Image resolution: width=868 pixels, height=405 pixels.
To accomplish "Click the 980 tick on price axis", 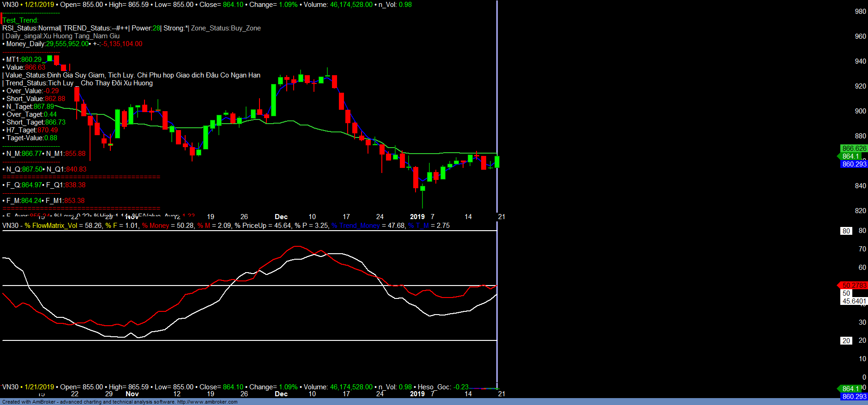I will coord(860,12).
